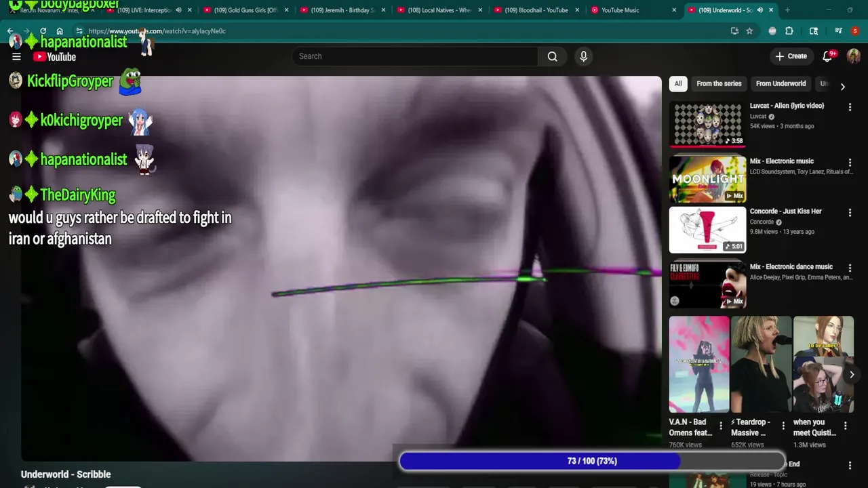Screen dimensions: 868x488
Task: Open more options for Mix - Electronic dance music
Action: pyautogui.click(x=850, y=268)
